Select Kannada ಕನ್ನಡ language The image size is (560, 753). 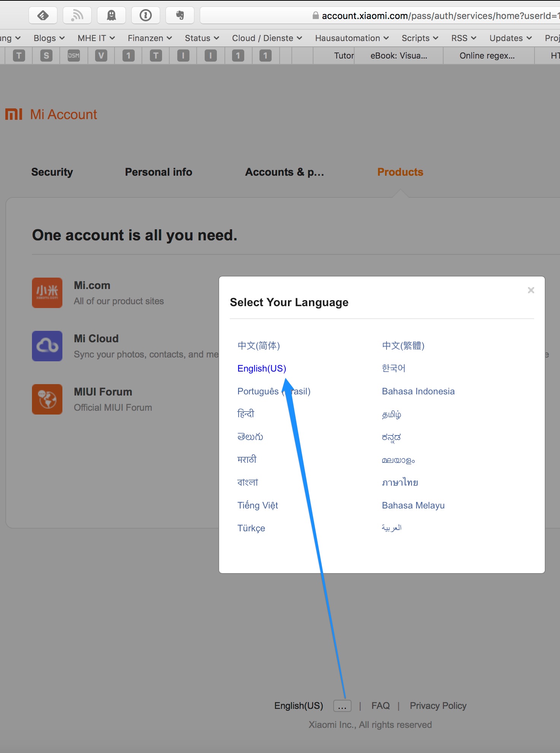point(391,437)
